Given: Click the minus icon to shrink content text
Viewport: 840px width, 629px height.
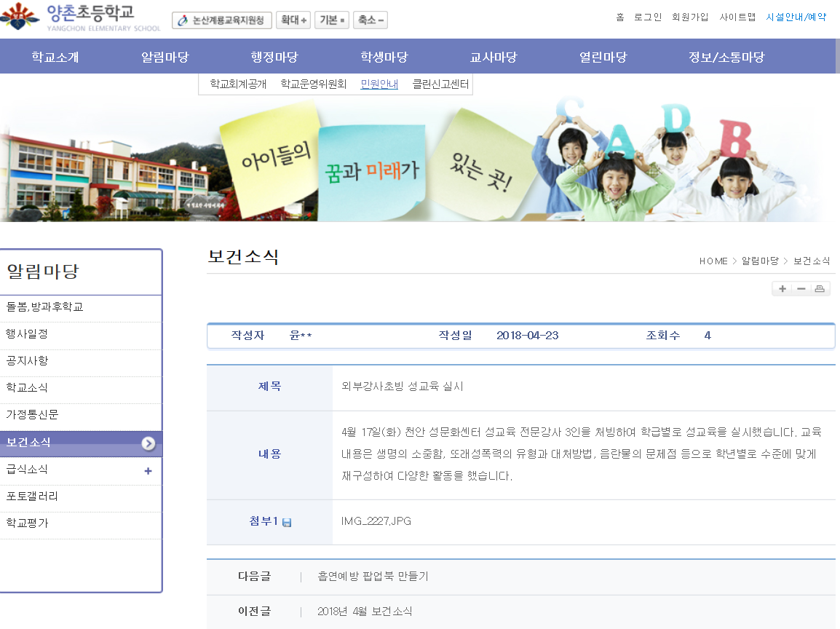Looking at the screenshot, I should pos(801,289).
